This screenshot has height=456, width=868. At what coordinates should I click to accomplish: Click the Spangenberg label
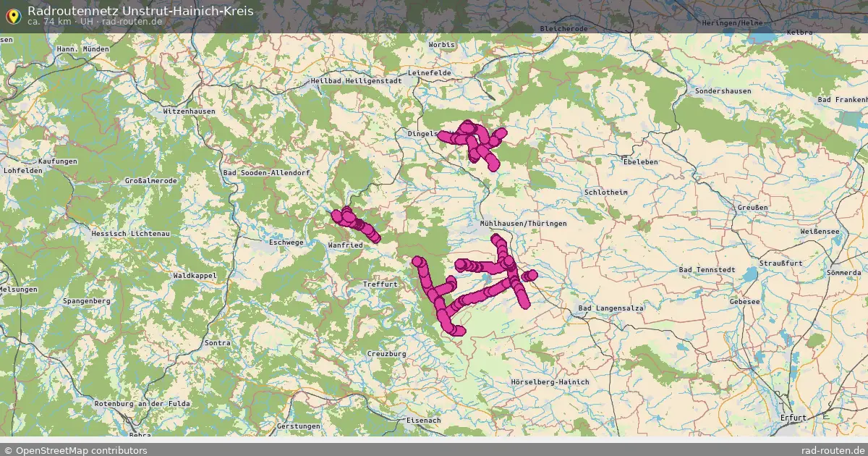[87, 300]
